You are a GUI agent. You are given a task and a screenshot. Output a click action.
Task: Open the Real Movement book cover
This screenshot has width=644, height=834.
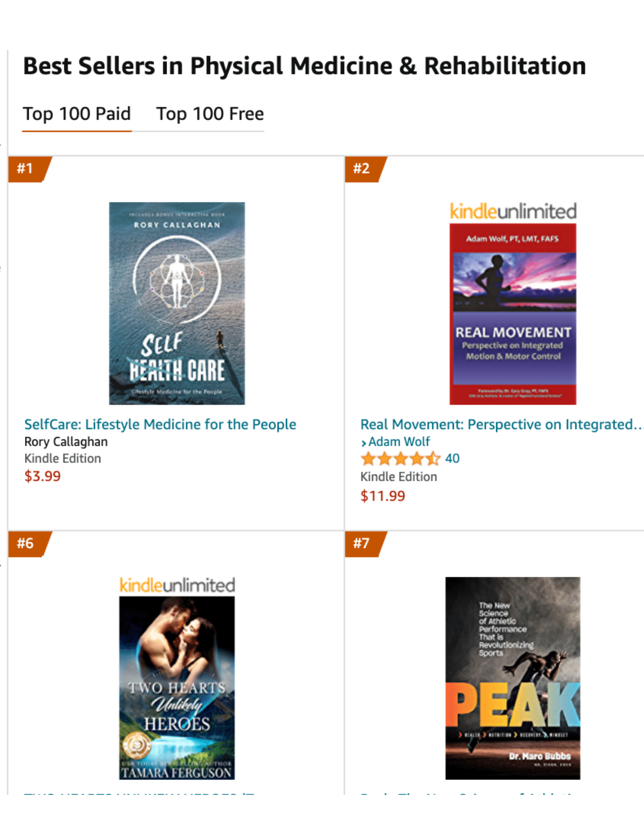(x=513, y=314)
